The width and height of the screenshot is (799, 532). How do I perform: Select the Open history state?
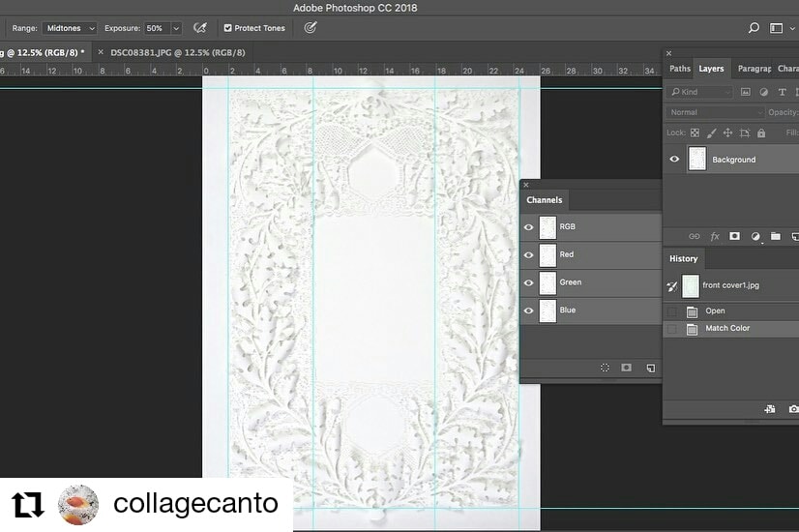pos(715,311)
